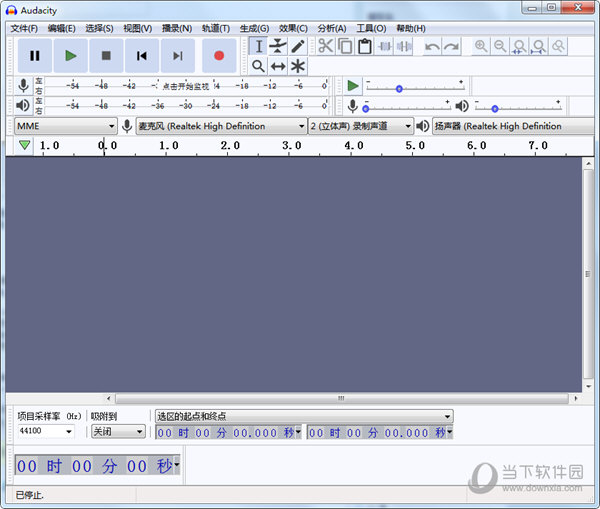Click the Paste clipboard icon

tap(365, 46)
